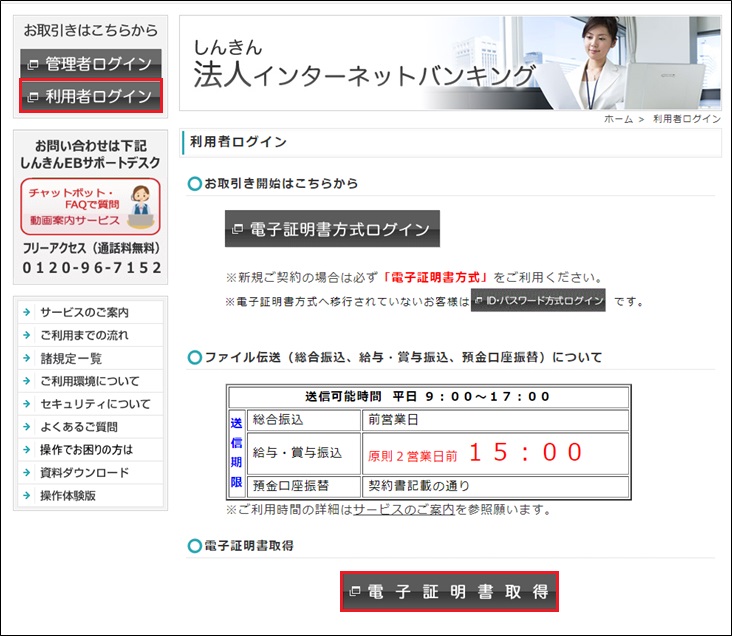Click the window icon on 電子証明書取得 button

tap(355, 592)
